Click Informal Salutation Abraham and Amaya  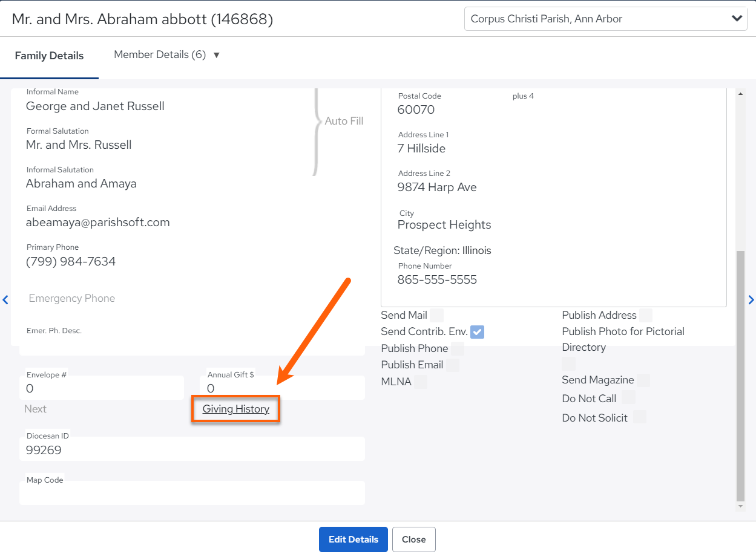[81, 184]
